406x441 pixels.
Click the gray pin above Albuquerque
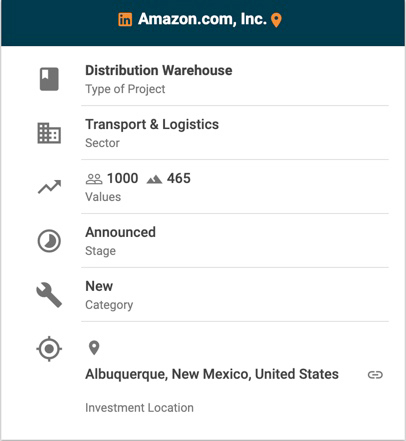point(94,348)
